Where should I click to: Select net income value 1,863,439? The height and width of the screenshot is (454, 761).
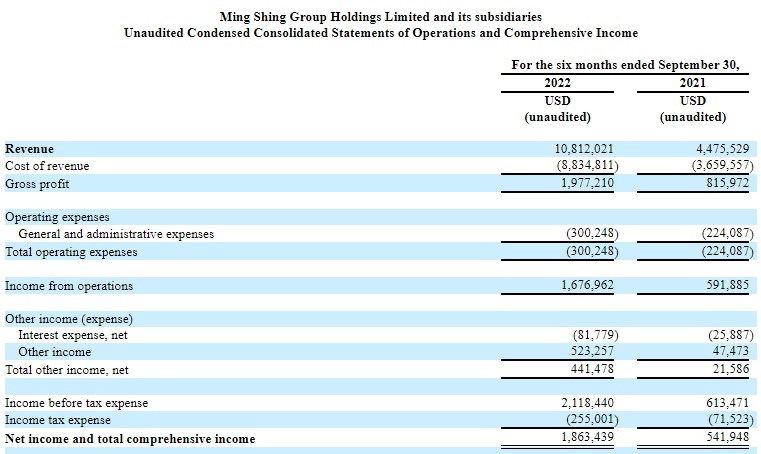click(587, 437)
